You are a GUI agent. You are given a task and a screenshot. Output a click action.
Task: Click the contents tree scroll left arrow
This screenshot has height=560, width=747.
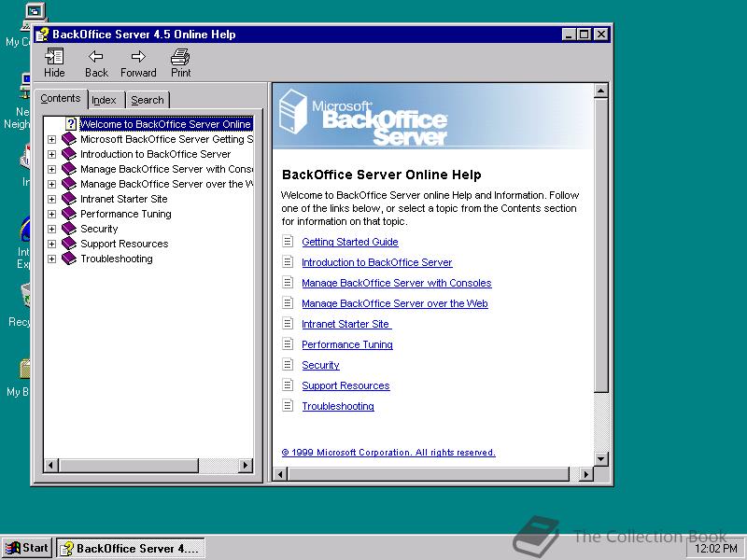point(51,465)
